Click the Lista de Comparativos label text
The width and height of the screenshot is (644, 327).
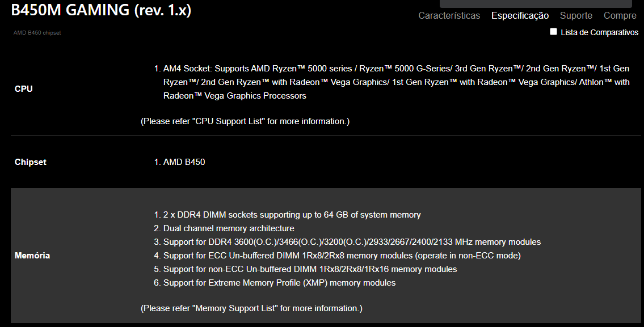pos(599,32)
